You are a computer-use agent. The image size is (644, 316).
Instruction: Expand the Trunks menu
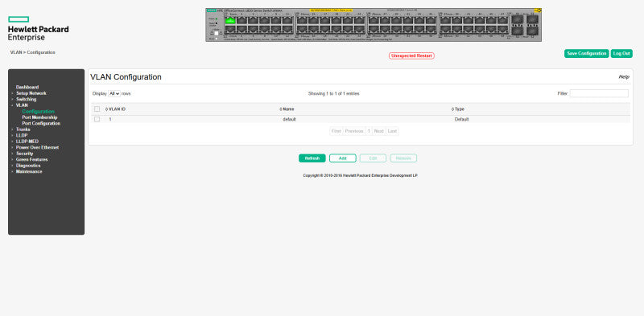point(23,129)
